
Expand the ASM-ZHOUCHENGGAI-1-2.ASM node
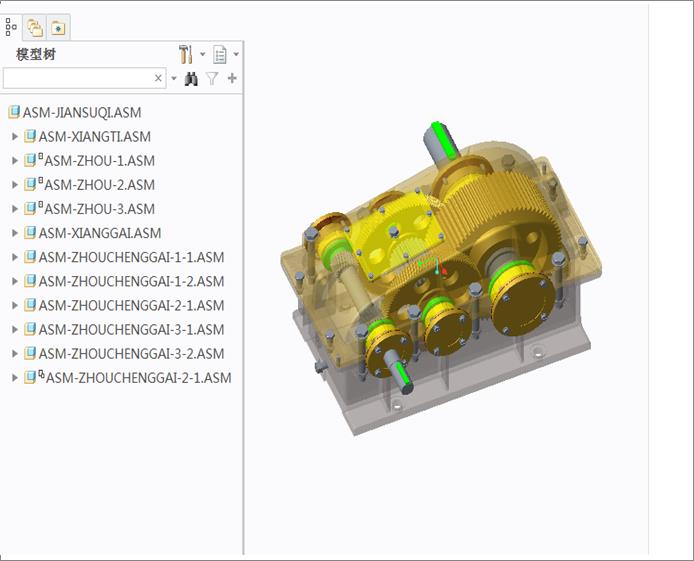(15, 281)
